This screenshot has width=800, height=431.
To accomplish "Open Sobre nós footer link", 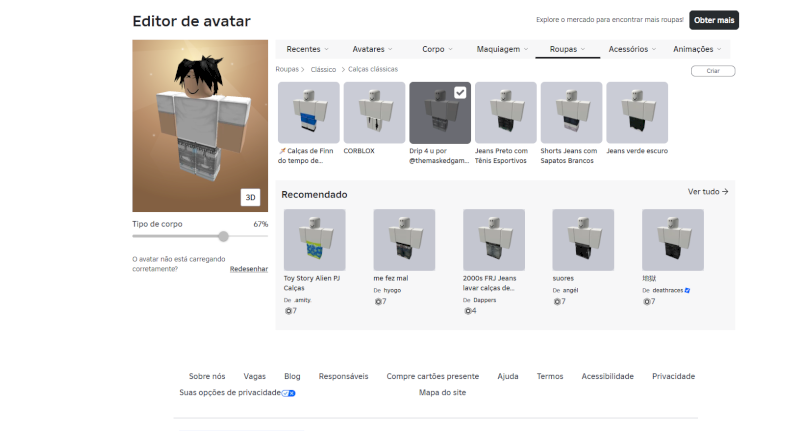I will pos(207,376).
